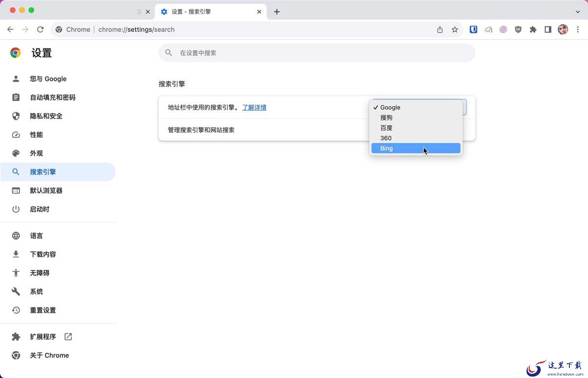
Task: Click the back navigation arrow
Action: [x=10, y=29]
